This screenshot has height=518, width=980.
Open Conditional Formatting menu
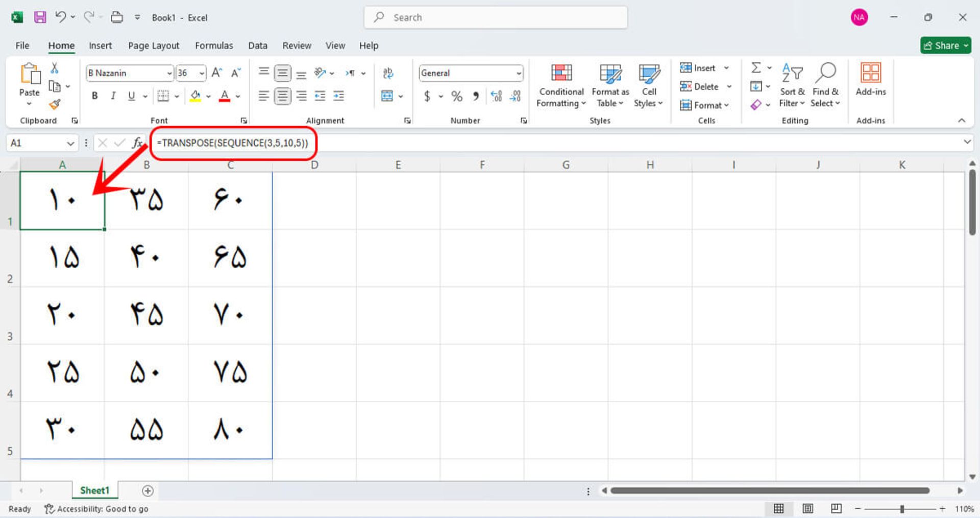(x=561, y=86)
